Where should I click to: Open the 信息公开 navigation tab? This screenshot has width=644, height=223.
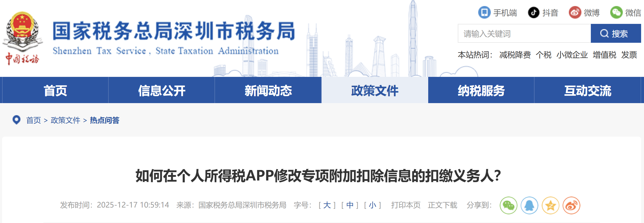(162, 90)
